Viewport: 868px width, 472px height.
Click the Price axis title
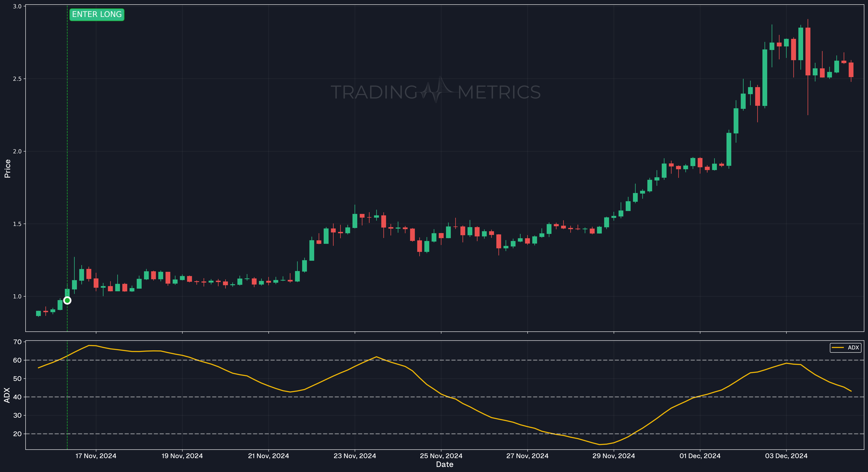pos(7,169)
